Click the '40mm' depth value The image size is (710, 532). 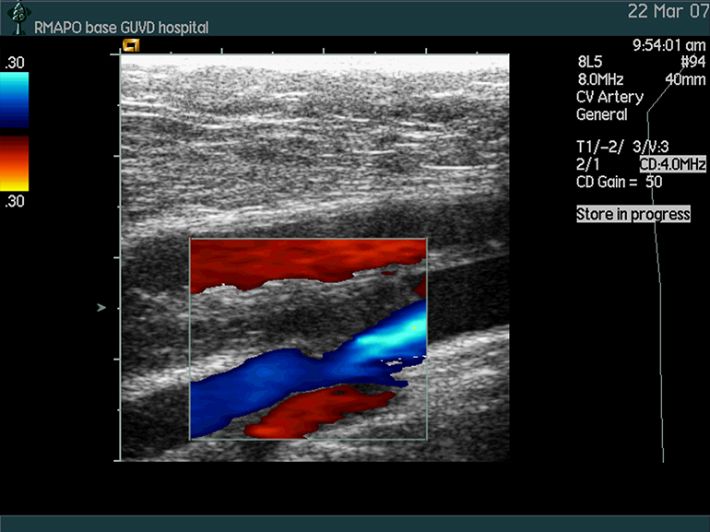[x=685, y=80]
